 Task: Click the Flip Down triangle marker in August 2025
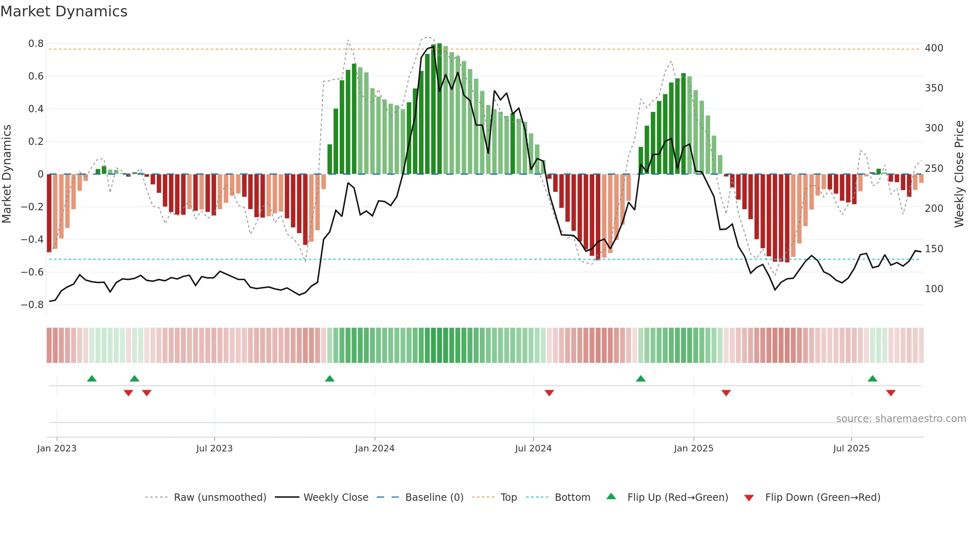(x=891, y=393)
